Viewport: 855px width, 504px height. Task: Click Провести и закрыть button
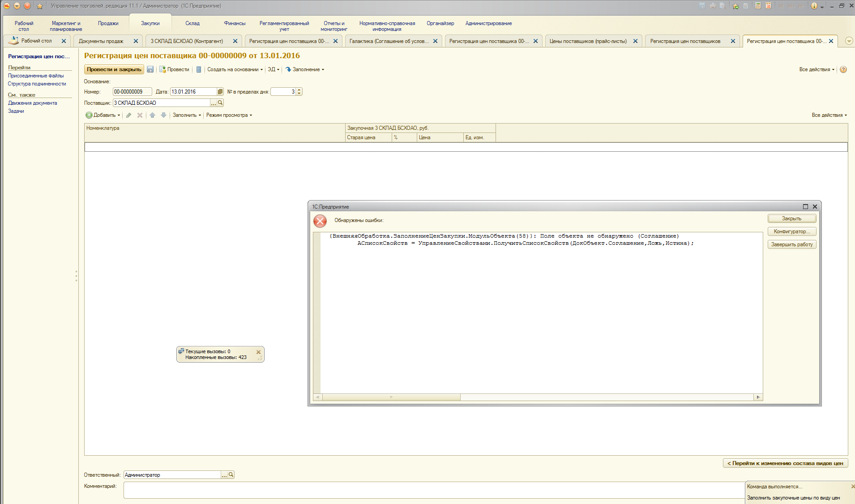click(x=114, y=69)
